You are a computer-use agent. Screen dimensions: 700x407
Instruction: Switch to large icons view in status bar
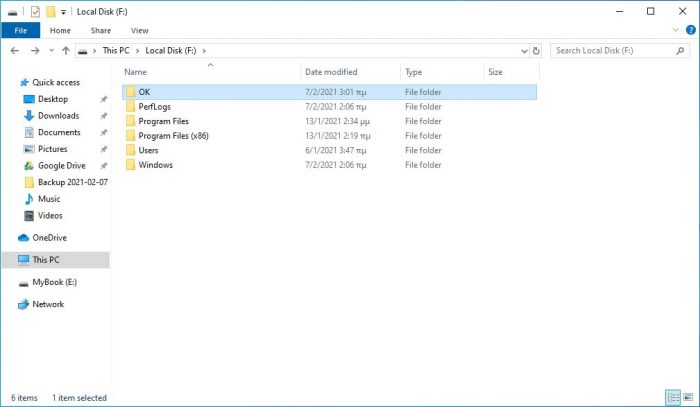687,397
